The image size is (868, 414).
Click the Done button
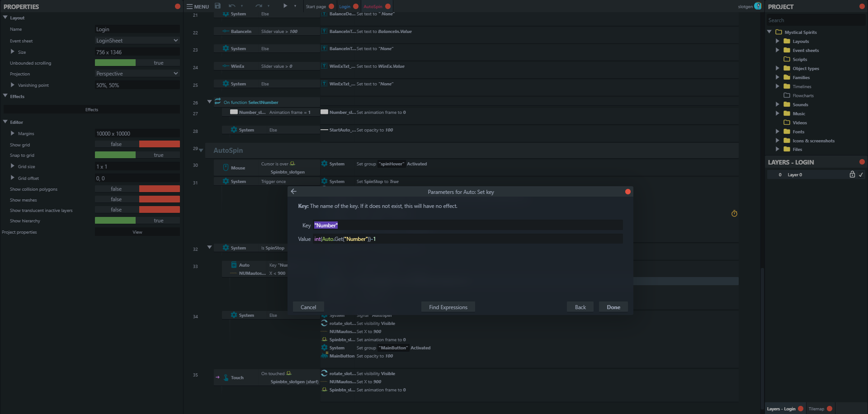613,307
